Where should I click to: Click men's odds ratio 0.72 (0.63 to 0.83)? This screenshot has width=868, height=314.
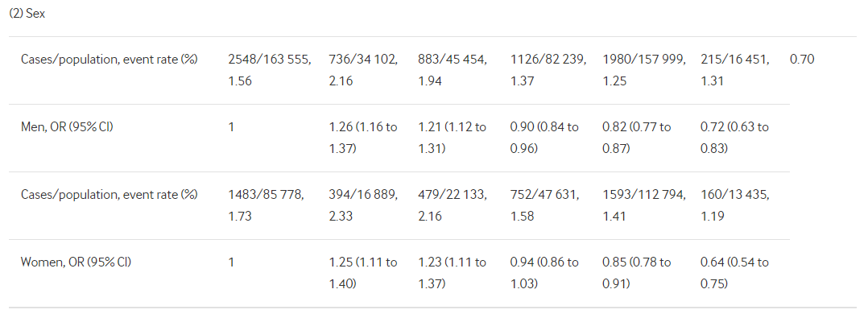pos(734,138)
